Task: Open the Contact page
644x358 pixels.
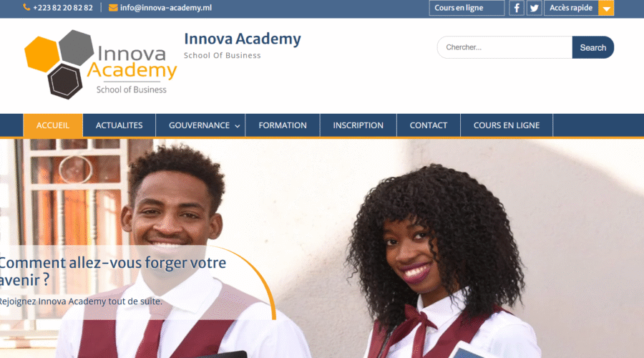Action: point(429,125)
